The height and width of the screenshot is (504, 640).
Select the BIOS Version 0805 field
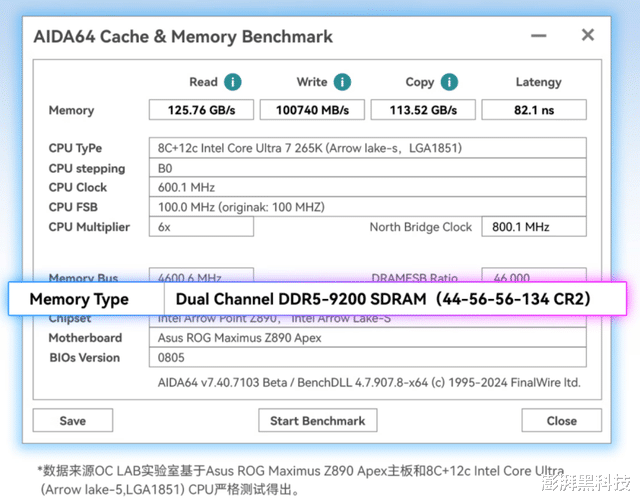point(367,357)
